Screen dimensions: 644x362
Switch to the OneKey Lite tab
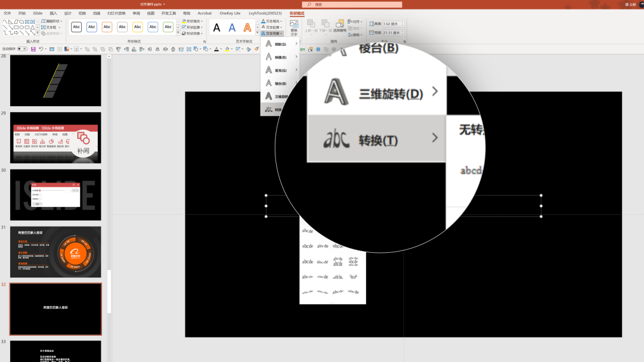click(230, 13)
